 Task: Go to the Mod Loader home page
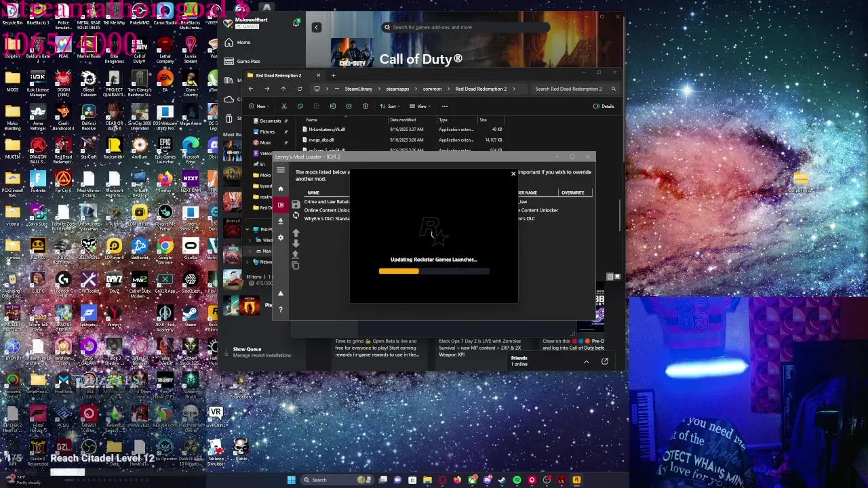281,188
